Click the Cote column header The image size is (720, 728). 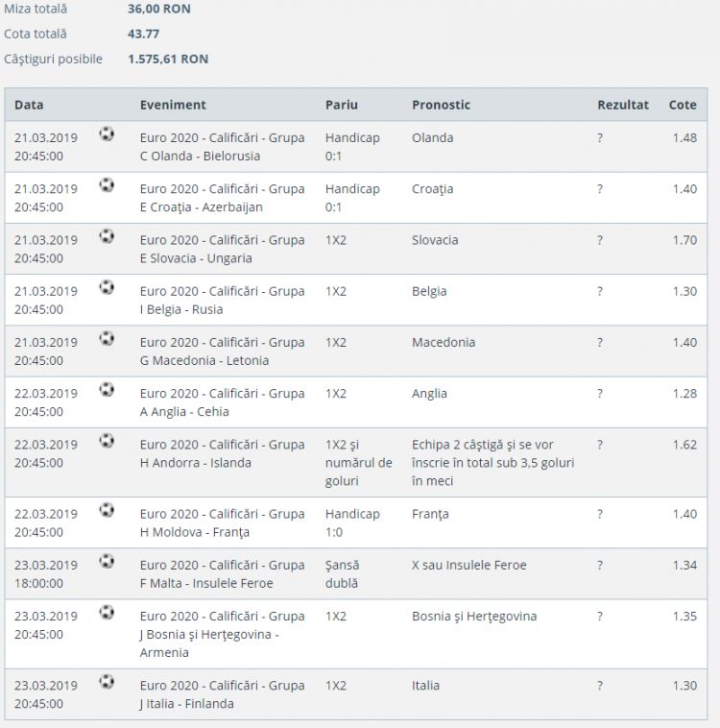[683, 105]
